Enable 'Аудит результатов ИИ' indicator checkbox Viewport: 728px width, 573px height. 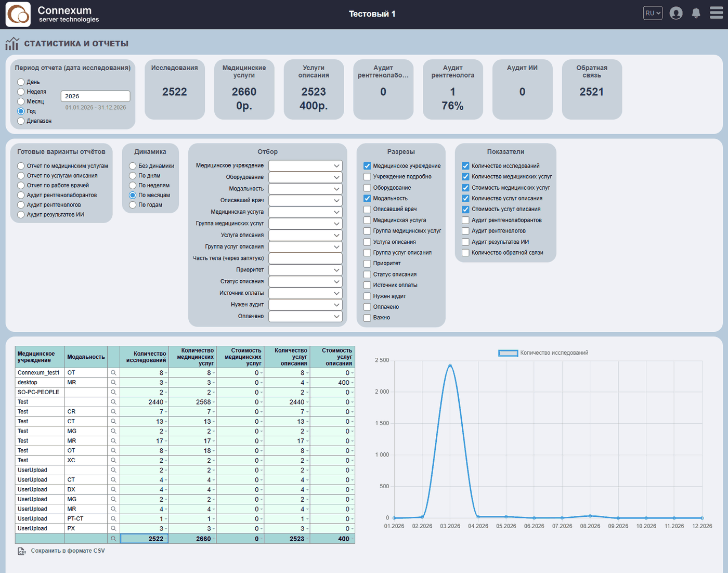point(465,242)
